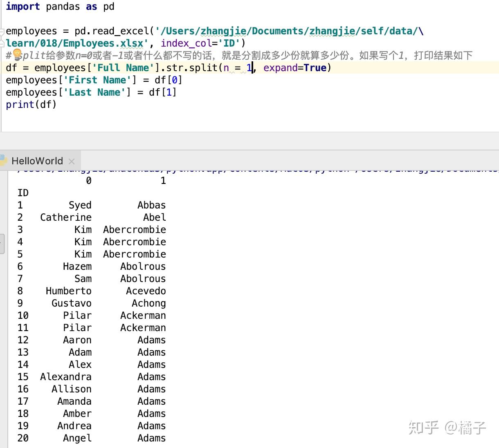The height and width of the screenshot is (448, 499).
Task: Click "Abel" in output row 2
Action: coord(155,217)
